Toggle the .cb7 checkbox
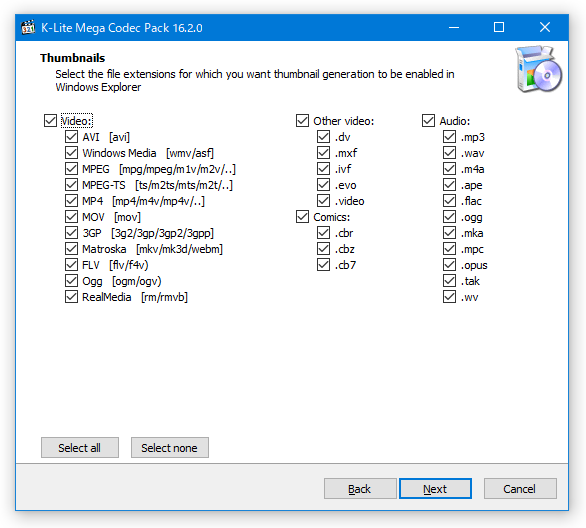The width and height of the screenshot is (586, 528). (x=324, y=265)
